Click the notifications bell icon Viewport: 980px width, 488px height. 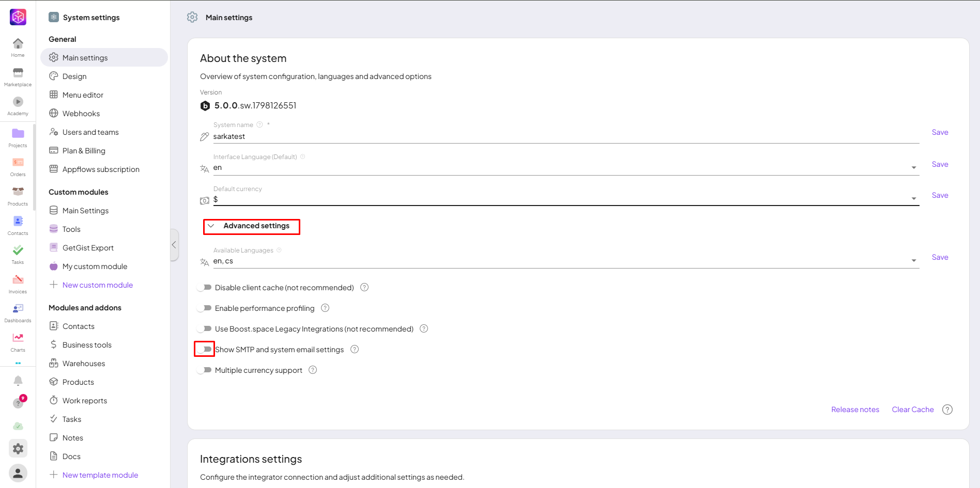point(18,381)
